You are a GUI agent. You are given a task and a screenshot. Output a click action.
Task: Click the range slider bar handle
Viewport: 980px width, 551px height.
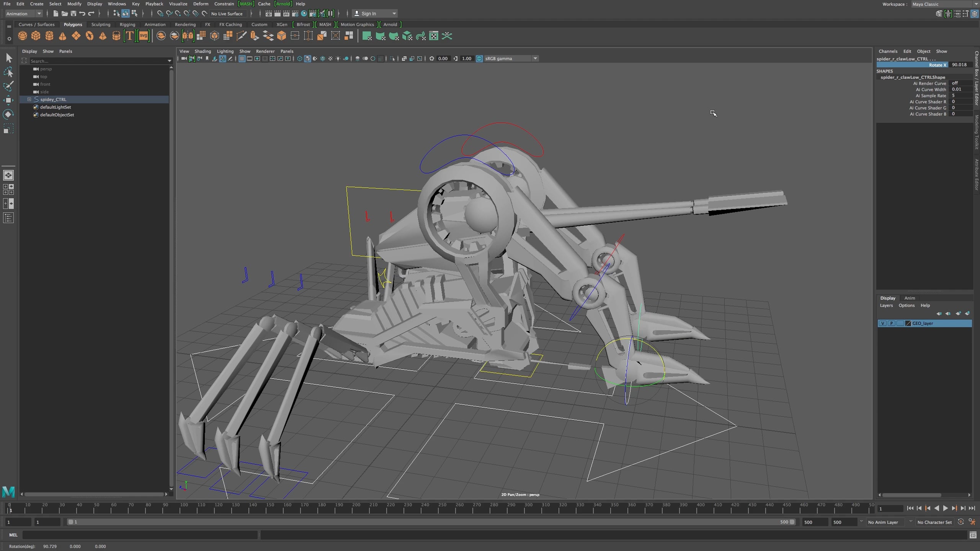click(x=431, y=522)
